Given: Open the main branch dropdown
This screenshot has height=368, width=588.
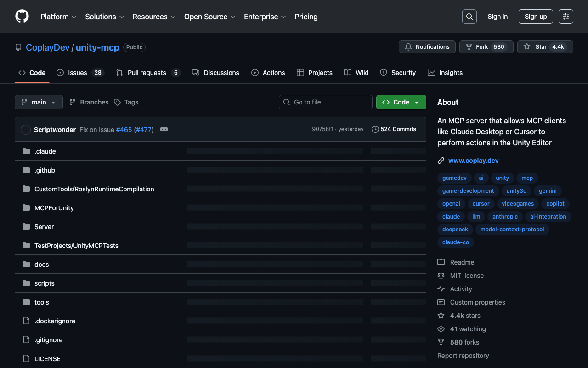Looking at the screenshot, I should pyautogui.click(x=39, y=102).
